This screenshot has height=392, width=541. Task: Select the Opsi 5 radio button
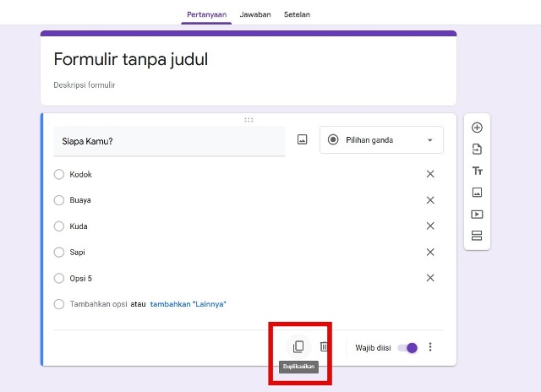click(59, 278)
